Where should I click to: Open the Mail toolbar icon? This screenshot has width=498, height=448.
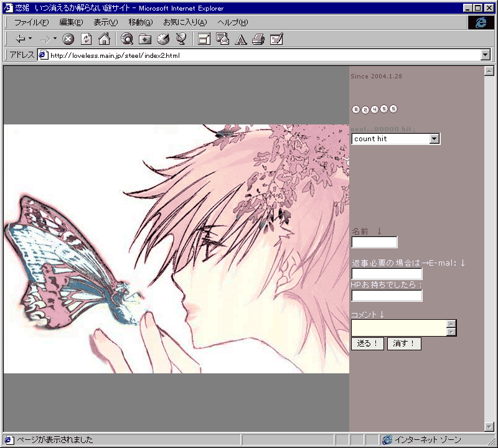tap(222, 39)
